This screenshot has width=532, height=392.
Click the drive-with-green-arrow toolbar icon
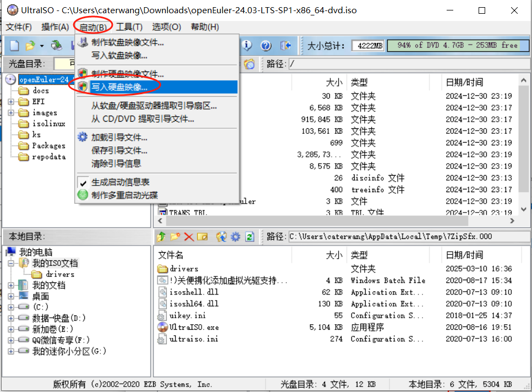(x=56, y=46)
